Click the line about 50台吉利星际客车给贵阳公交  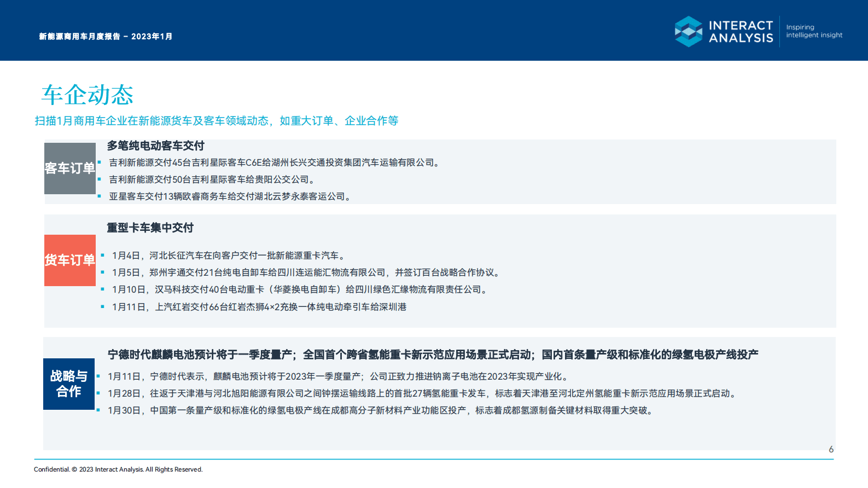(x=213, y=179)
